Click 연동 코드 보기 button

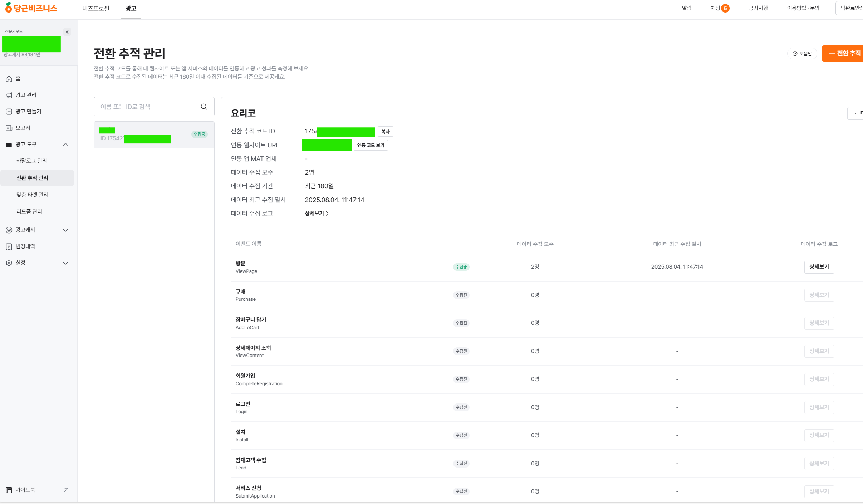[371, 145]
